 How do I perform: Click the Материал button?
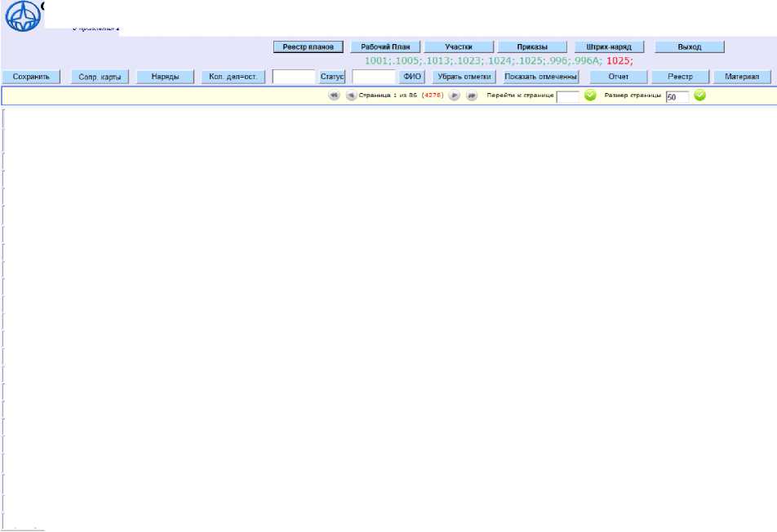(x=743, y=77)
